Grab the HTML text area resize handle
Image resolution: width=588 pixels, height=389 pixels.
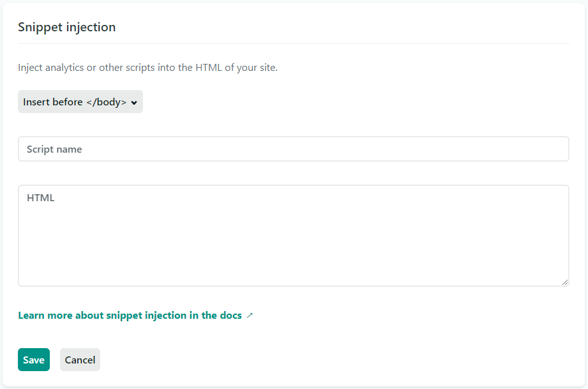point(565,282)
